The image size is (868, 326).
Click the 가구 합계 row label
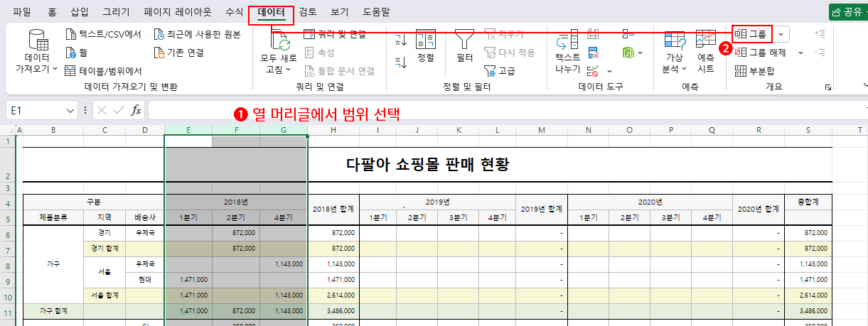coord(53,311)
